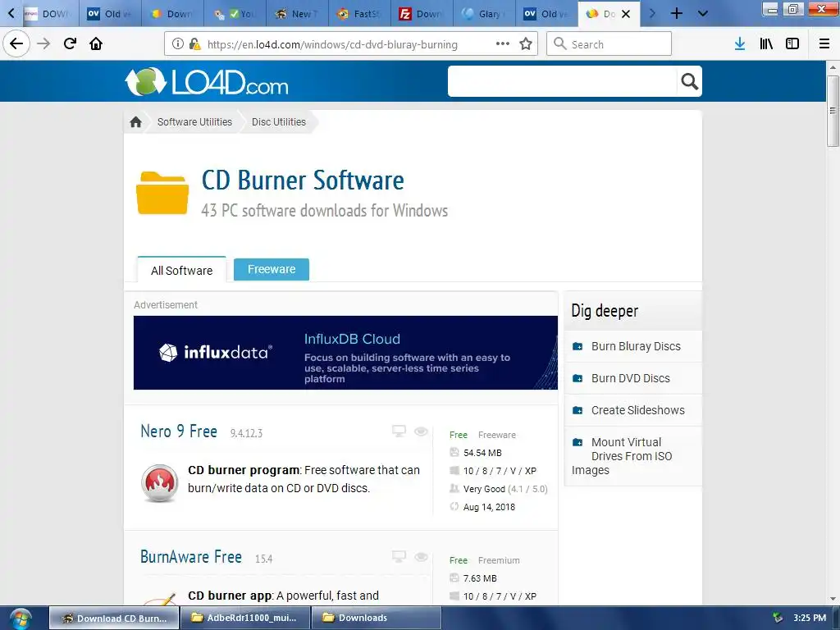
Task: Open the Library bookmarks icon
Action: tap(766, 44)
